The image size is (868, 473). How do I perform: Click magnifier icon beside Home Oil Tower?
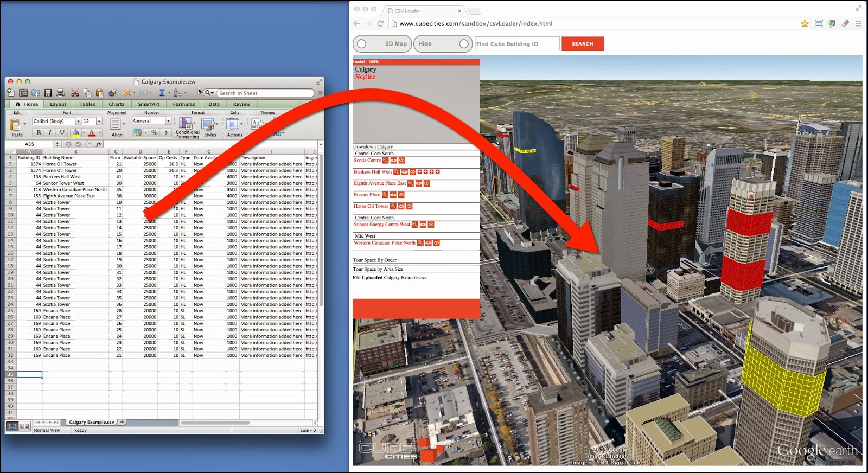[x=393, y=206]
